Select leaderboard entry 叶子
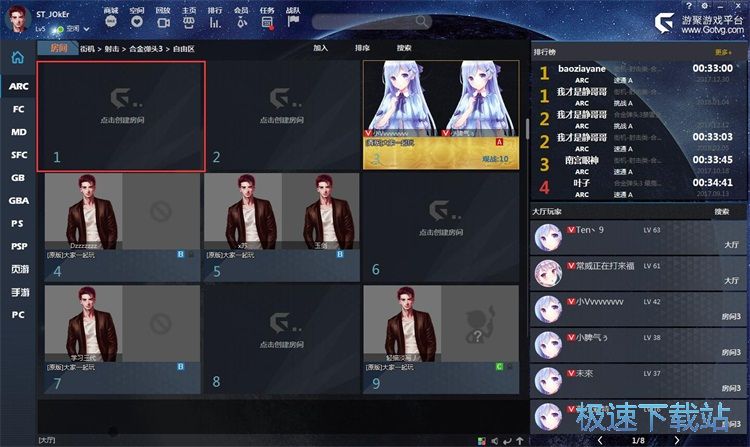Image resolution: width=750 pixels, height=447 pixels. 639,188
